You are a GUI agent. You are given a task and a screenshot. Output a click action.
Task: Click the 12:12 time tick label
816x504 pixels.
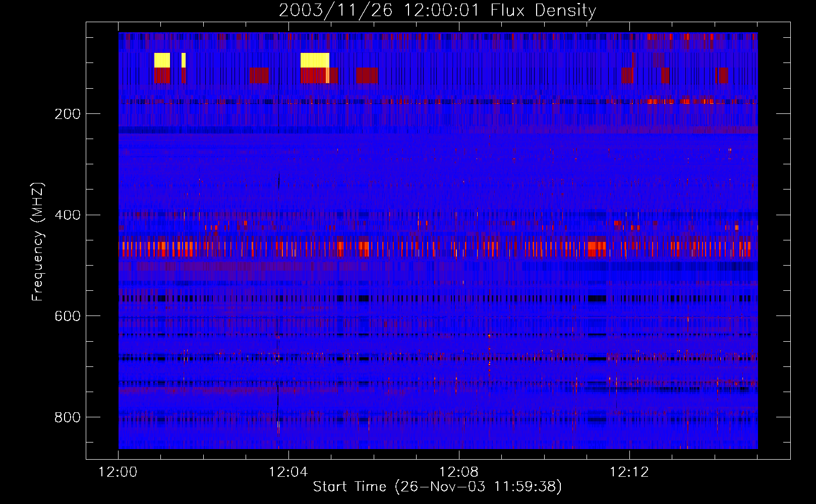[x=629, y=472]
